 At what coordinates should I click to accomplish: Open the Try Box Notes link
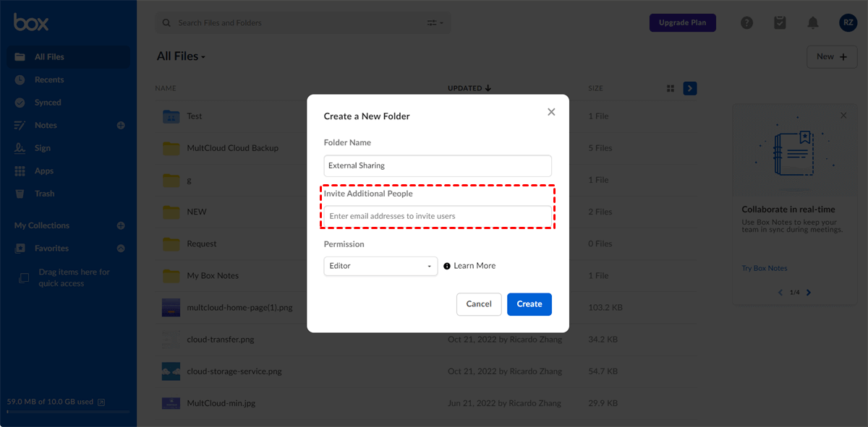coord(765,268)
